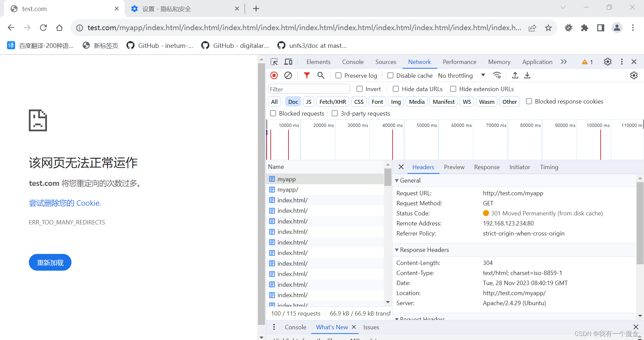Click the blue reload page button
This screenshot has width=644, height=340.
click(50, 262)
